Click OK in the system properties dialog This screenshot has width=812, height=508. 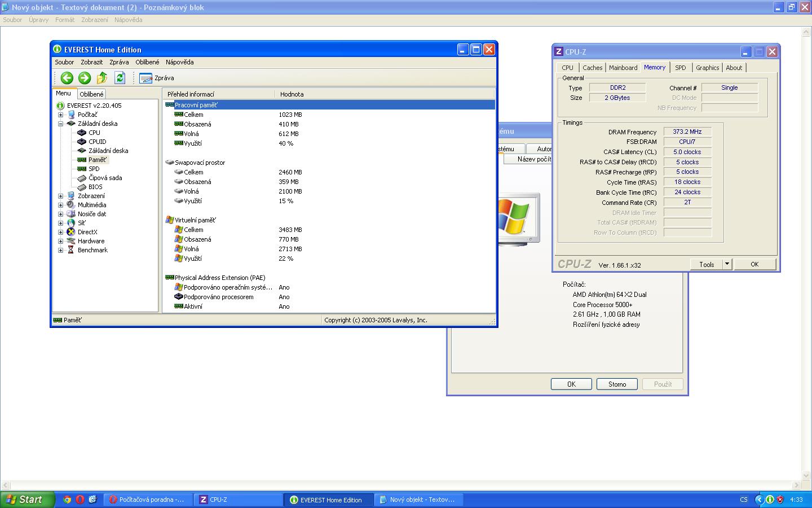coord(571,384)
